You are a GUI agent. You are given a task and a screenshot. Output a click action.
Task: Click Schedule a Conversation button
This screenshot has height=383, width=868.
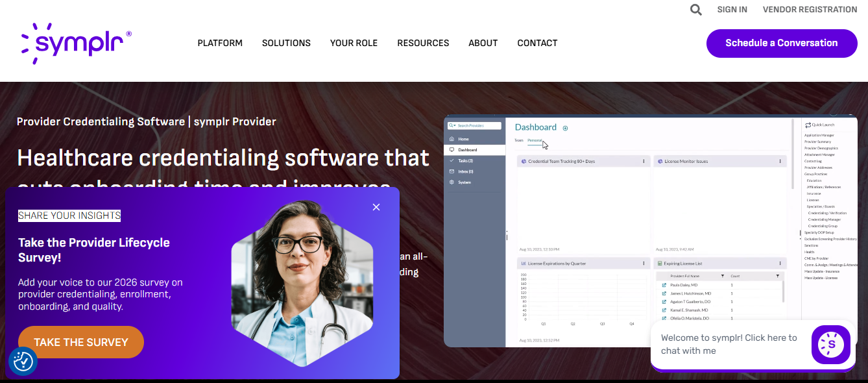tap(782, 43)
